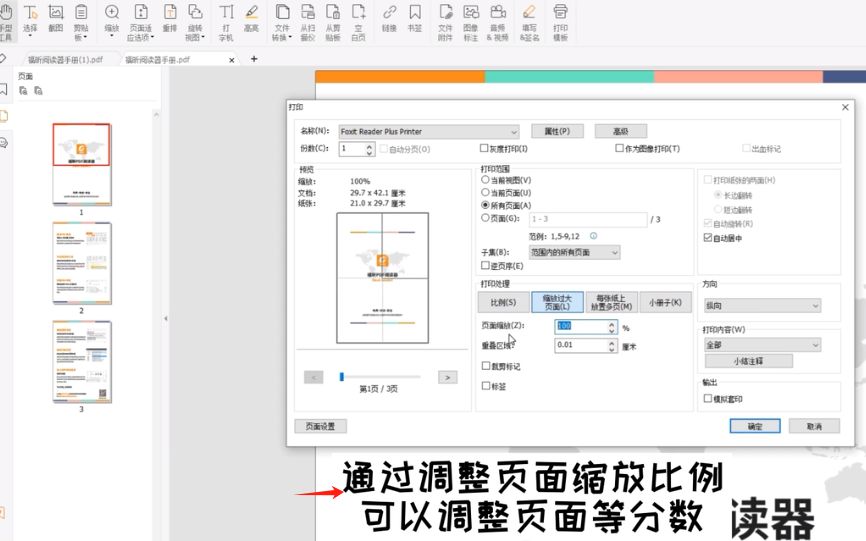Click the 份数(C) copies spinner arrows

point(369,148)
